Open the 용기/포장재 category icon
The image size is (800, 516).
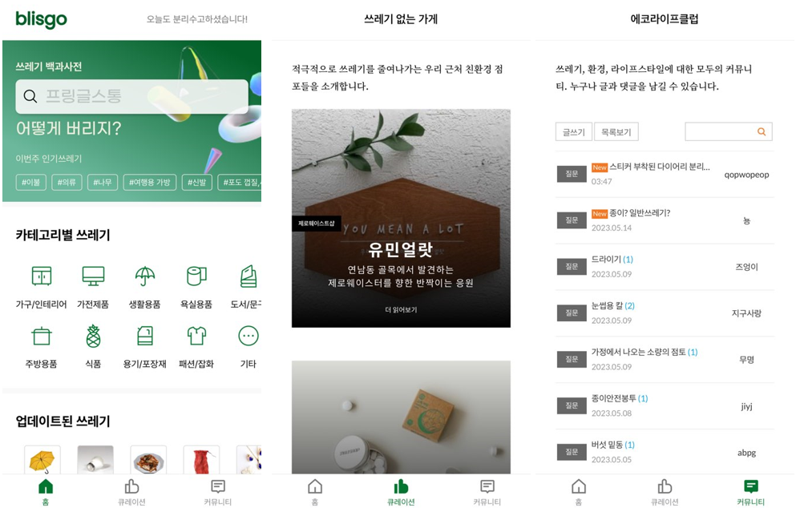tap(145, 336)
